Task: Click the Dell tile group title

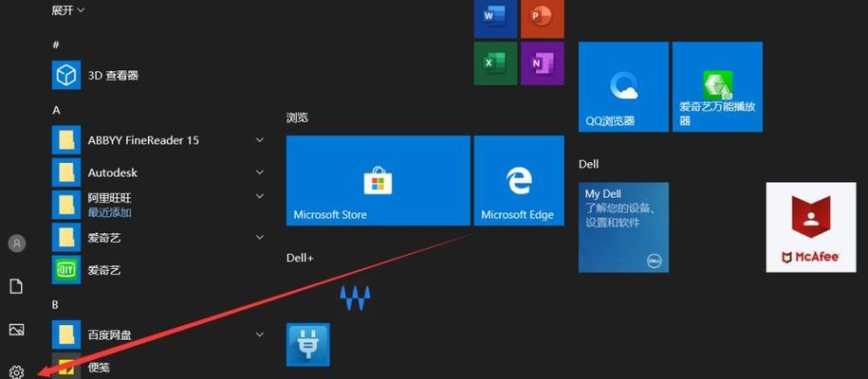Action: point(588,164)
